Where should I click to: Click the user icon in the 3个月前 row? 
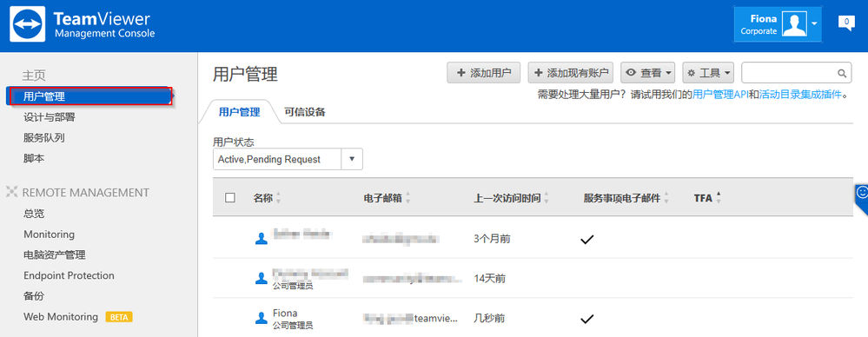pos(262,239)
